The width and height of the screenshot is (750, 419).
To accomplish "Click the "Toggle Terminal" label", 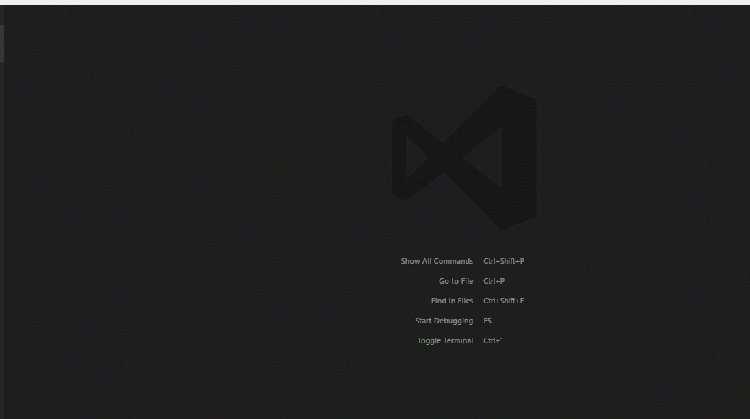I will pos(445,341).
